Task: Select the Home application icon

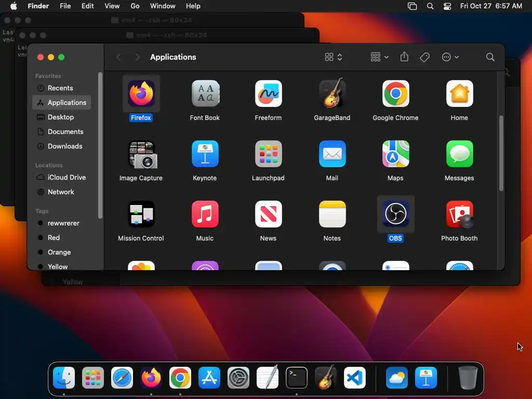Action: [x=459, y=94]
